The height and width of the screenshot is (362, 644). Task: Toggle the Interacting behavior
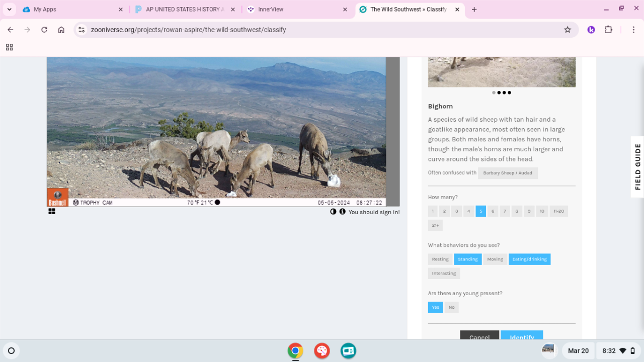point(444,274)
